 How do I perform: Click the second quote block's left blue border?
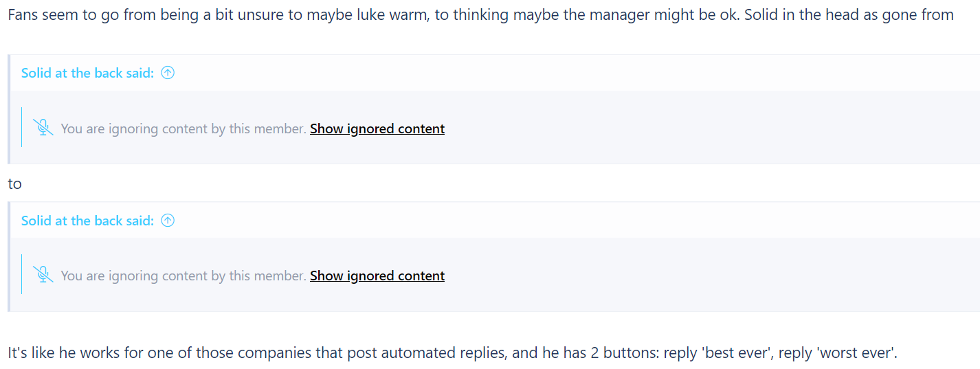coord(9,256)
